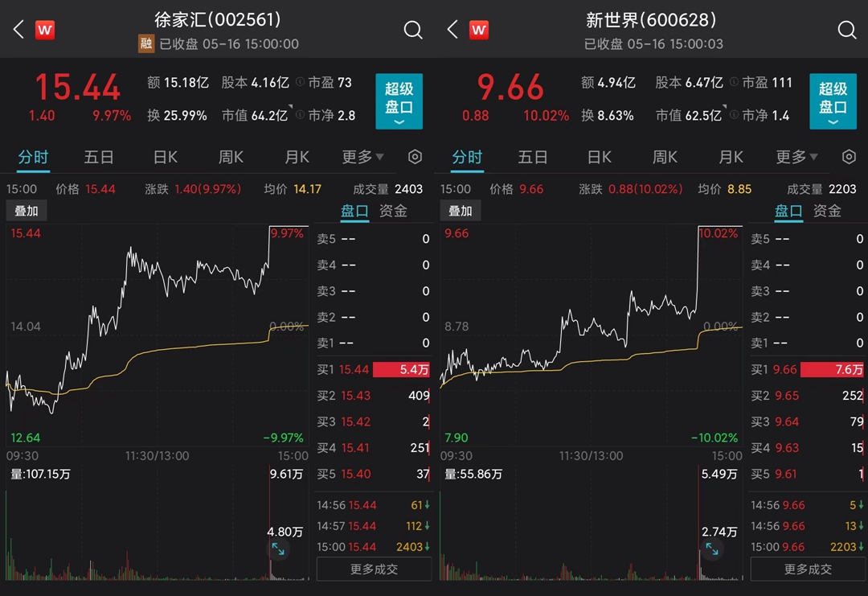Open 更多 dropdown in 新世界 chart tabs

pos(796,158)
